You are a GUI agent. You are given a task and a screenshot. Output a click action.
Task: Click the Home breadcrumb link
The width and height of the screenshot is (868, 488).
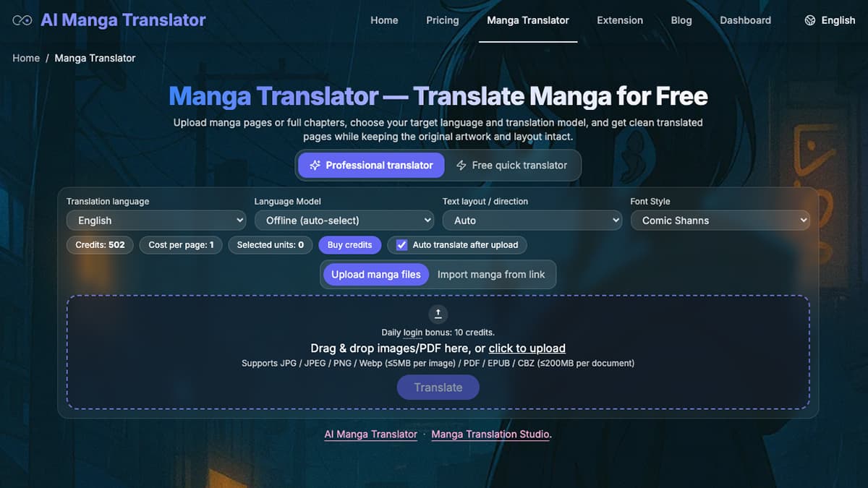coord(26,58)
